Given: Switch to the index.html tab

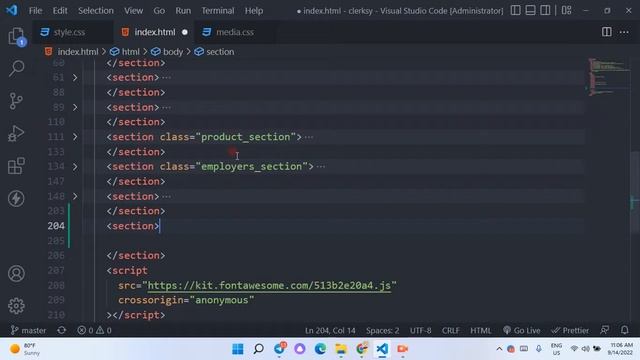Looking at the screenshot, I should click(x=154, y=32).
